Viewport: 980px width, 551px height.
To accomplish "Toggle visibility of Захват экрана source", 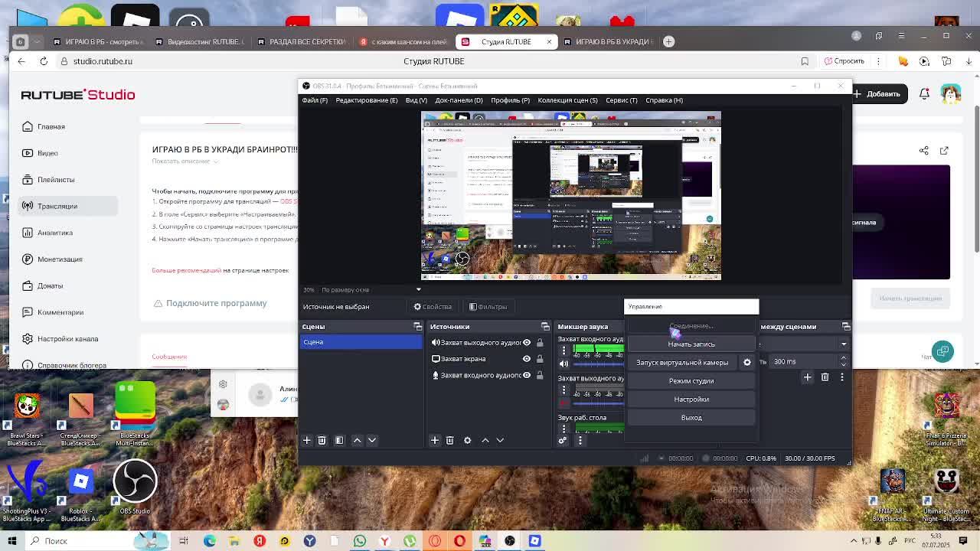I will coord(527,358).
